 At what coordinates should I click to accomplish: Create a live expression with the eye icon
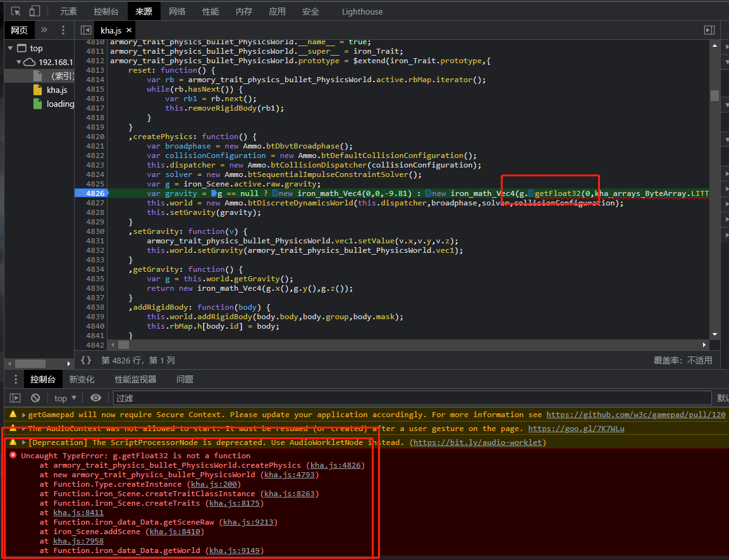tap(95, 398)
